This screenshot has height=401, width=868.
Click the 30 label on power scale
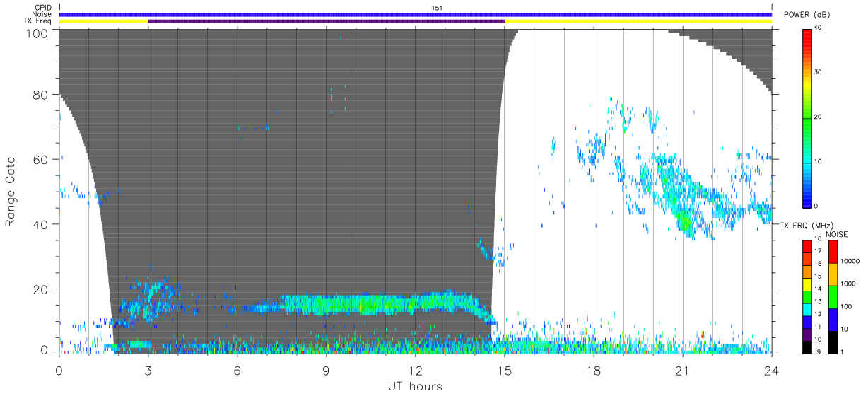(819, 73)
